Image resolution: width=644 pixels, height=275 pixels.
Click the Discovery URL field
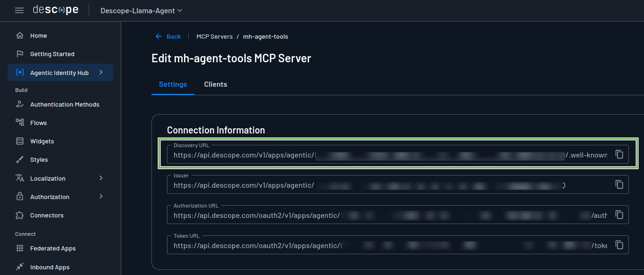tap(398, 154)
